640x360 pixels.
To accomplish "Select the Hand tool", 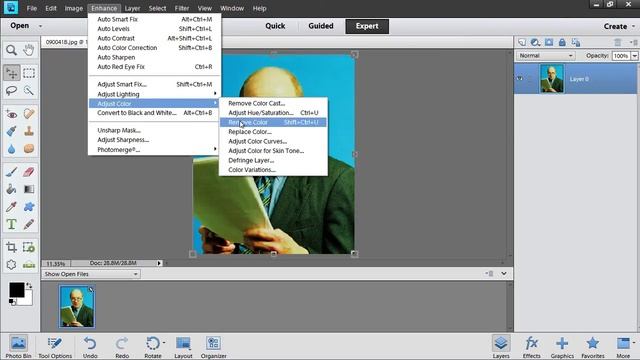I will tap(29, 50).
